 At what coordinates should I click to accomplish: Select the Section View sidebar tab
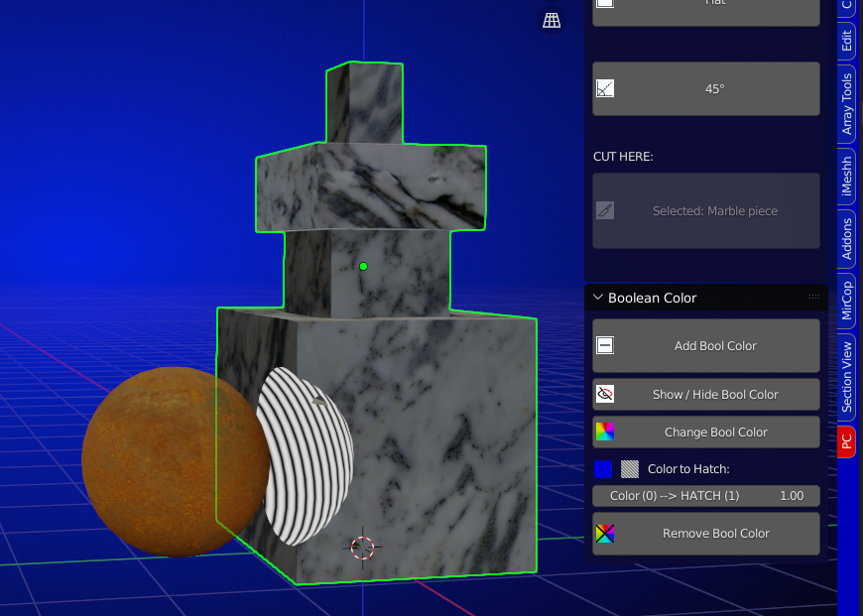846,376
